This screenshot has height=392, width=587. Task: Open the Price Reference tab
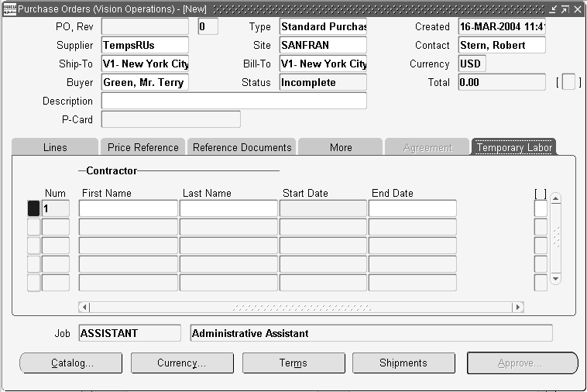(x=142, y=147)
